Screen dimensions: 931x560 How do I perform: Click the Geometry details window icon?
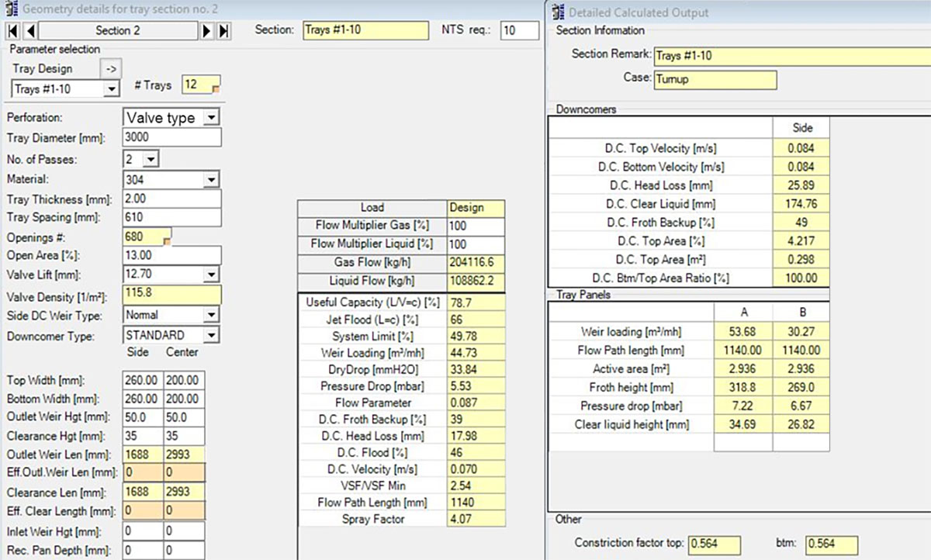pos(11,9)
